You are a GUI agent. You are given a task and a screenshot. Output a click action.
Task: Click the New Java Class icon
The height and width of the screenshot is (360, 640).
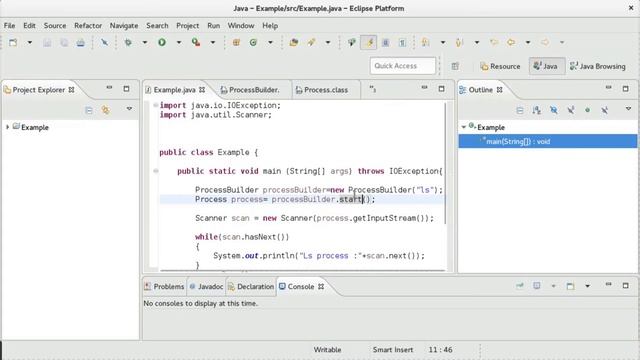[253, 42]
